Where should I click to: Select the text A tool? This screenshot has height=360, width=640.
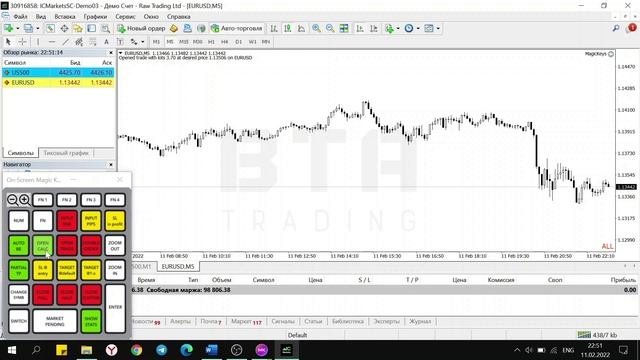click(x=106, y=42)
